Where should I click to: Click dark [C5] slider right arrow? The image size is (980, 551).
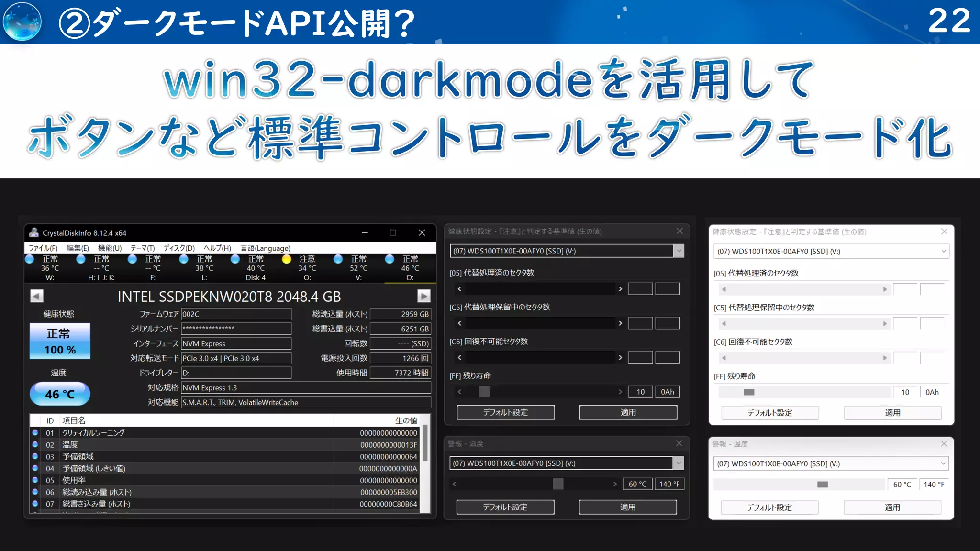[x=620, y=323]
